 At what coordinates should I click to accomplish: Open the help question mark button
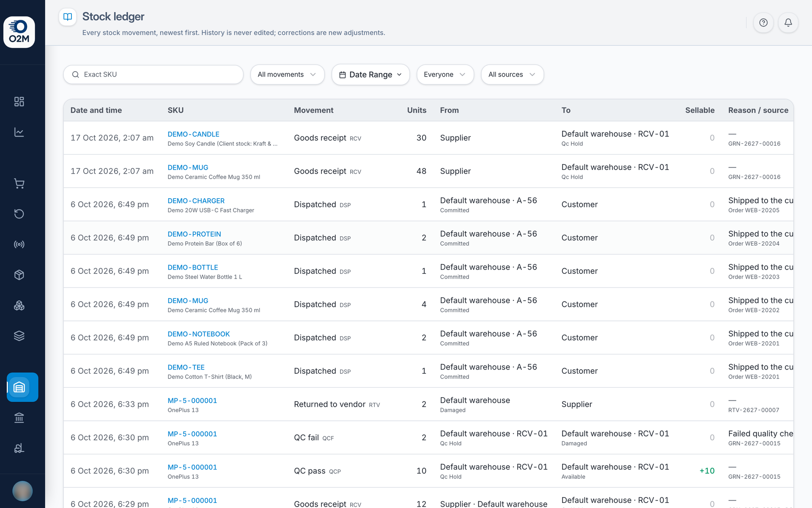point(763,23)
